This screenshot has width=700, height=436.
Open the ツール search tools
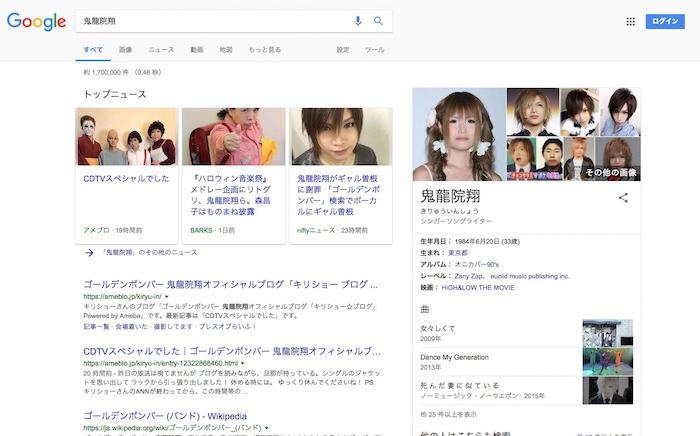pos(375,49)
